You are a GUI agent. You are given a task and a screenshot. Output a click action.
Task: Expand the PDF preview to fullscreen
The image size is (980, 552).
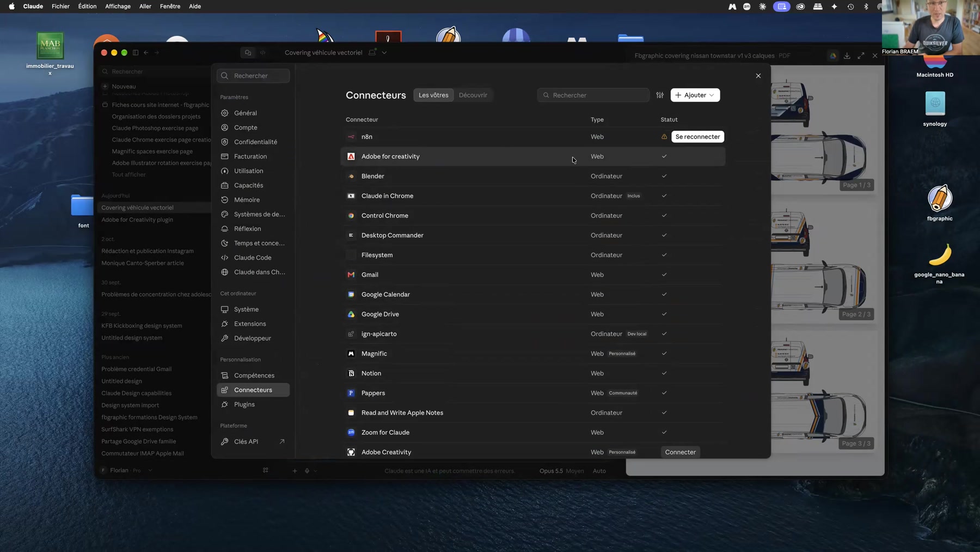861,56
